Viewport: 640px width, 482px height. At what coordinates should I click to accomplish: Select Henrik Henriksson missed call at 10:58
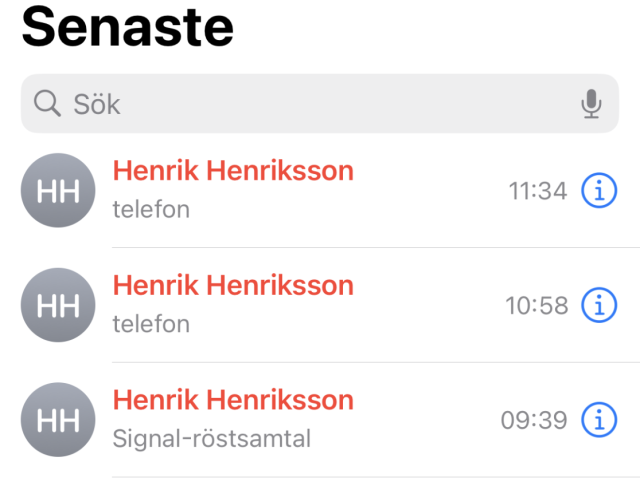(x=233, y=286)
